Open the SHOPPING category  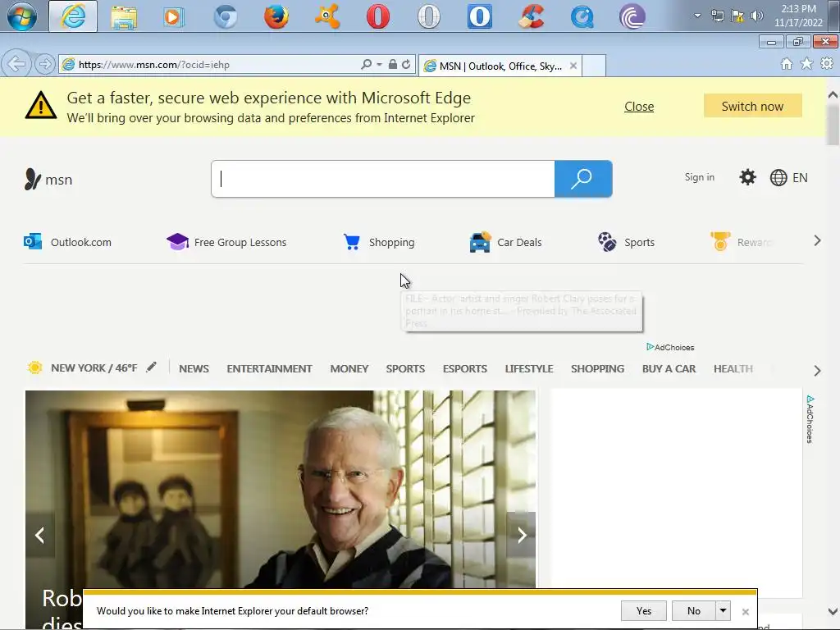coord(597,368)
